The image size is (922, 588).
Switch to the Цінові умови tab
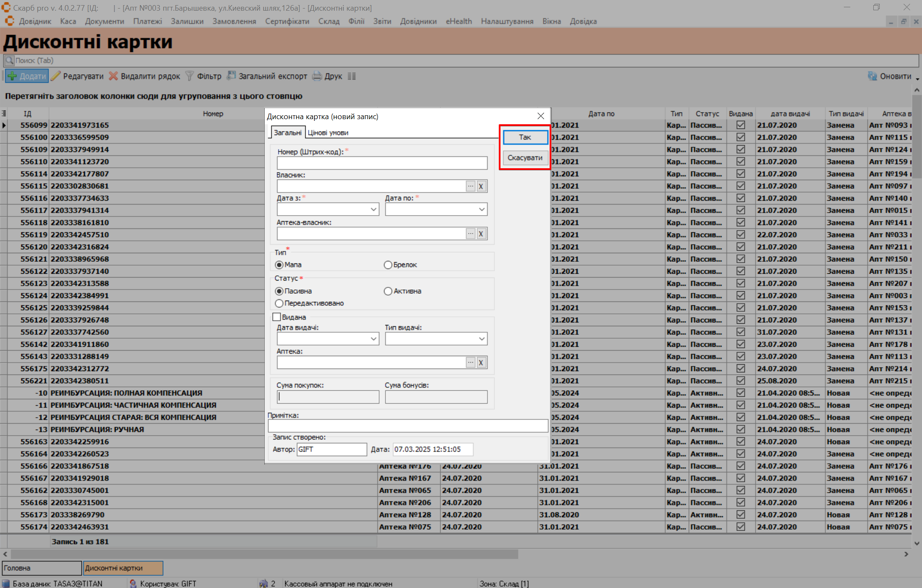pos(328,133)
